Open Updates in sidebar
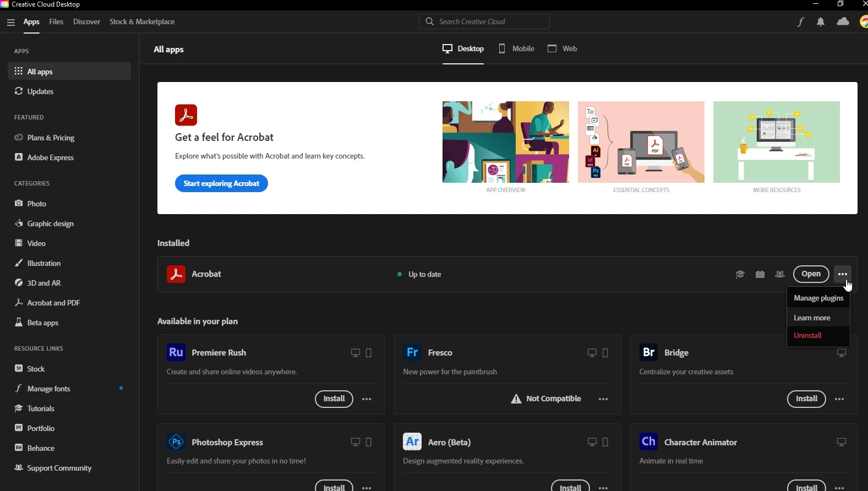Viewport: 868px width, 491px height. pyautogui.click(x=69, y=91)
